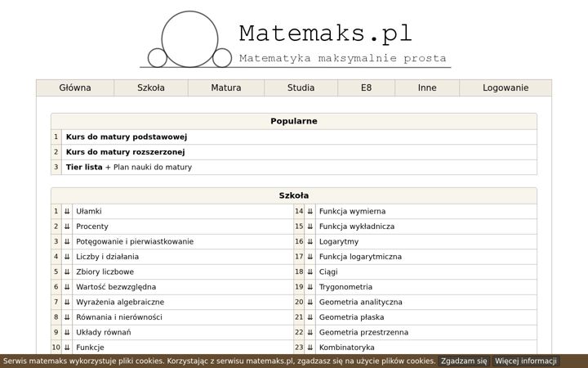Viewport: 588px width, 368px height.
Task: Open Wartość bezwzględna topic
Action: click(x=116, y=287)
